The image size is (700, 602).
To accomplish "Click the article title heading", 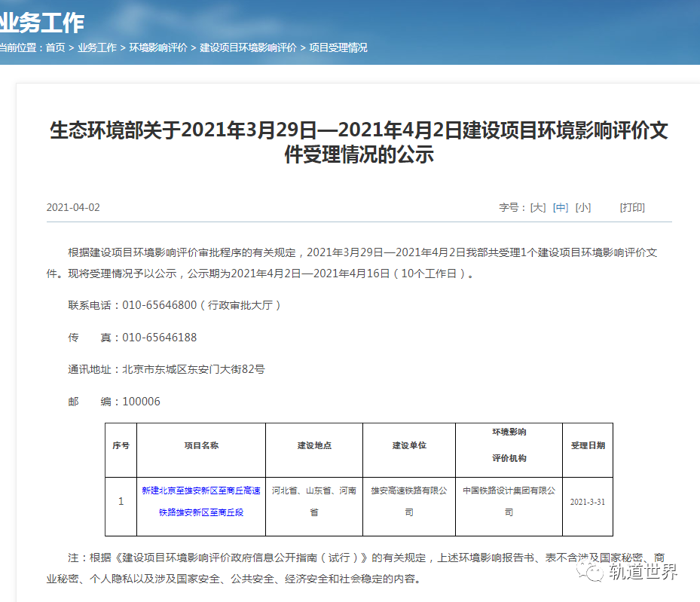I will (x=359, y=142).
